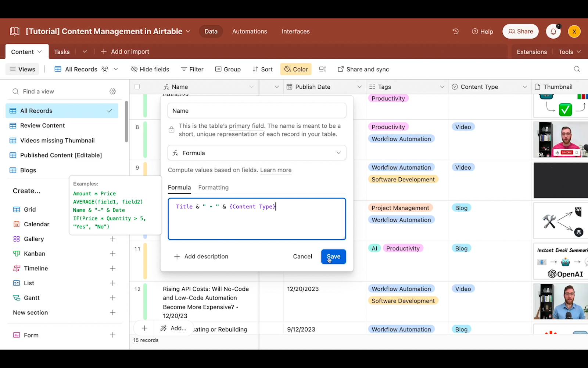Open the row 12 video thumbnail
This screenshot has width=588, height=368.
[560, 301]
